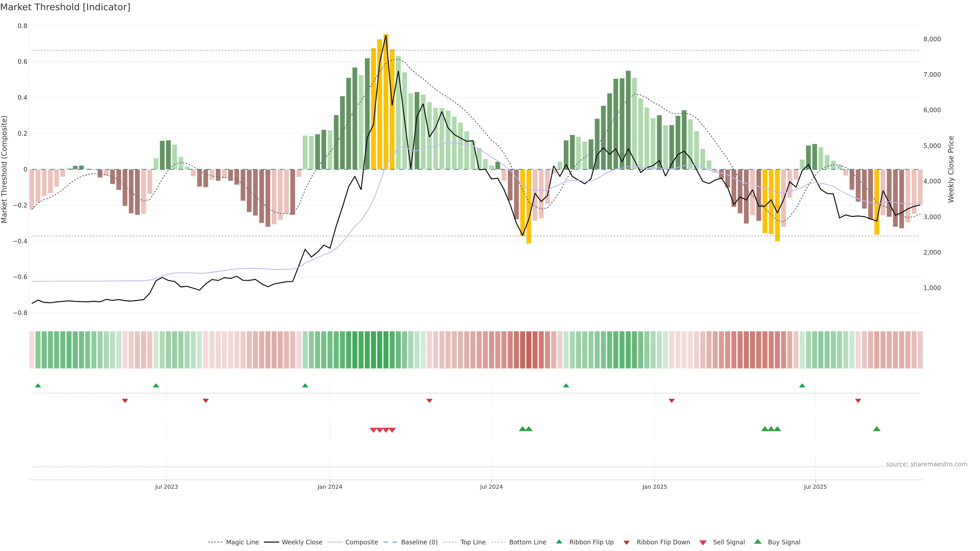Hide the Composite line via legend
Image resolution: width=980 pixels, height=551 pixels.
(361, 542)
